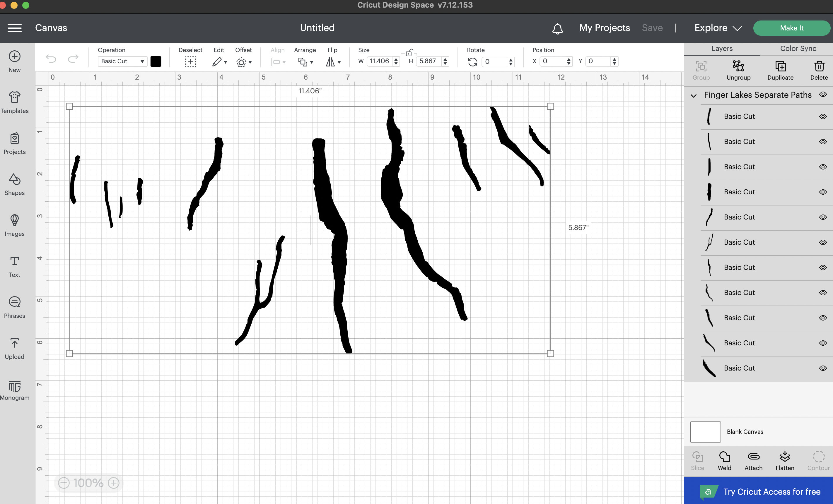The image size is (833, 504).
Task: Hide the first Basic Cut layer
Action: tap(823, 116)
